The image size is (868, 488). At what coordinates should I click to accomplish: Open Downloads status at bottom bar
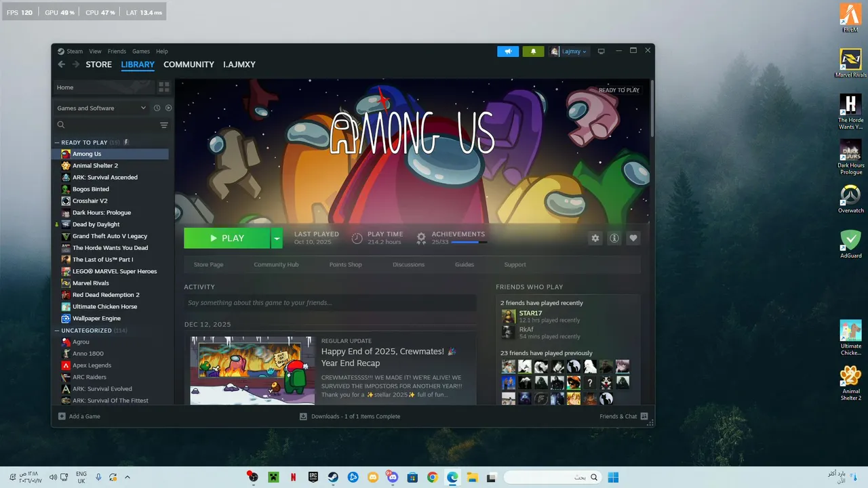point(350,416)
